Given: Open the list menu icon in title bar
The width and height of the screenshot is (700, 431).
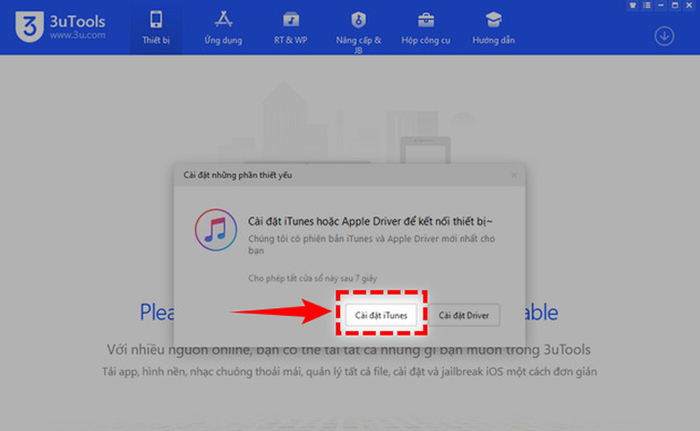Looking at the screenshot, I should tap(646, 5).
